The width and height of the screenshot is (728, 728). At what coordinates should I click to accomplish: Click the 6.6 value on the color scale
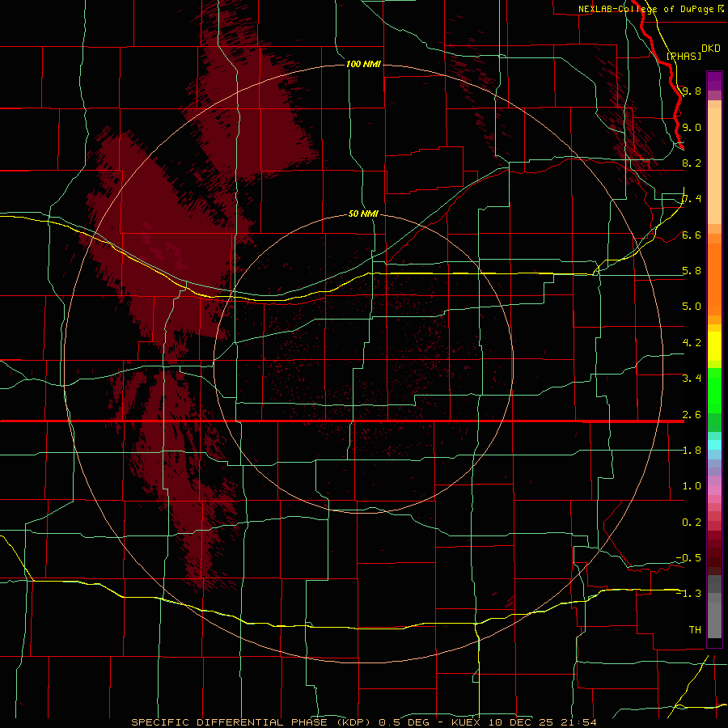[x=692, y=235]
